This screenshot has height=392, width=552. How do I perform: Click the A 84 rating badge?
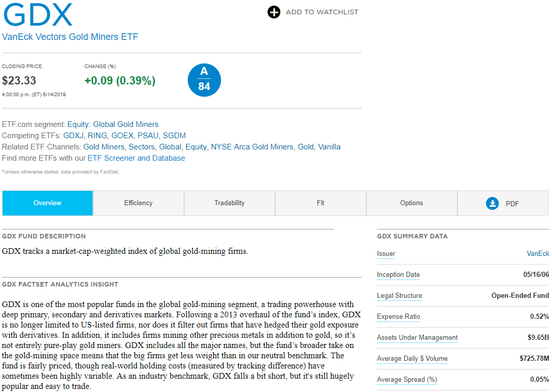click(x=204, y=80)
